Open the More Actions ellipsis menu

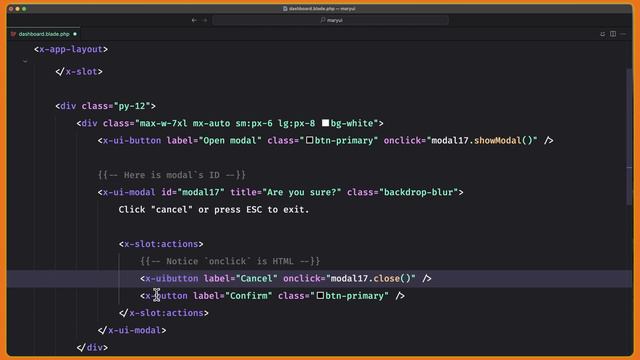623,34
